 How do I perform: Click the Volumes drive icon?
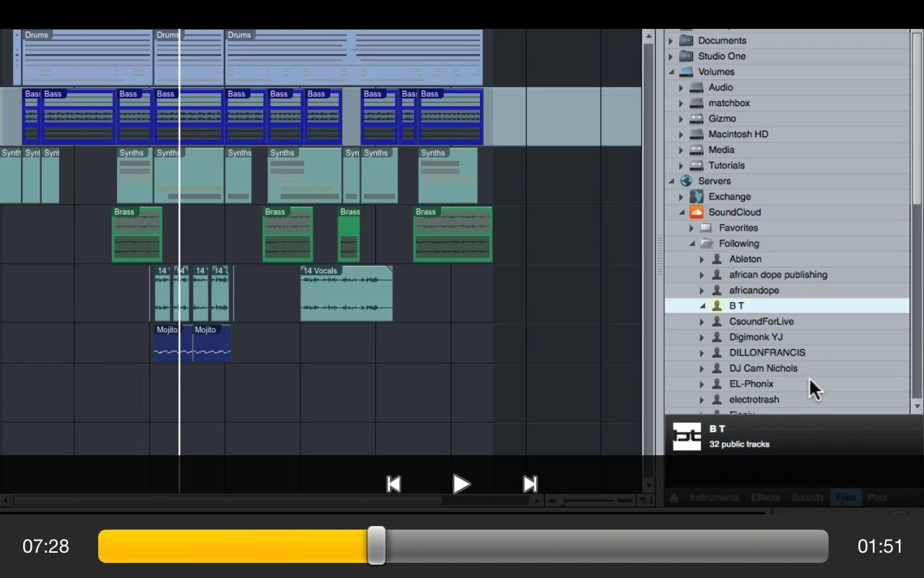(x=687, y=72)
